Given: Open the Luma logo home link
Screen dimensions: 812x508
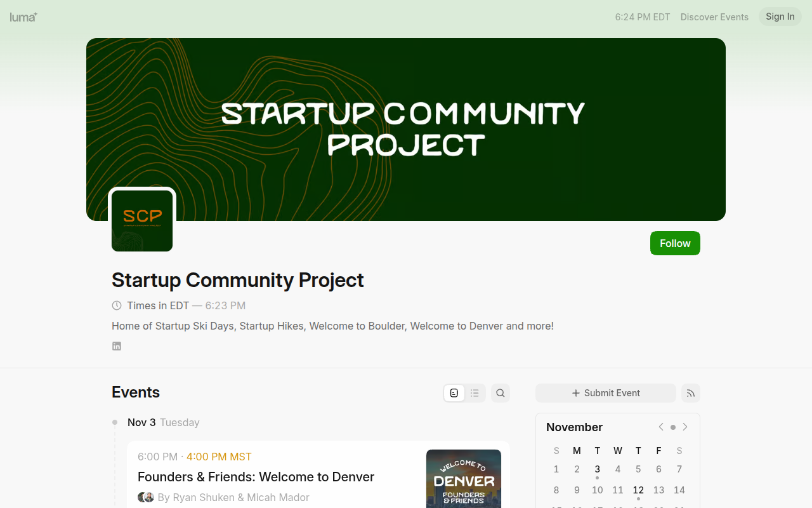Looking at the screenshot, I should pos(23,17).
